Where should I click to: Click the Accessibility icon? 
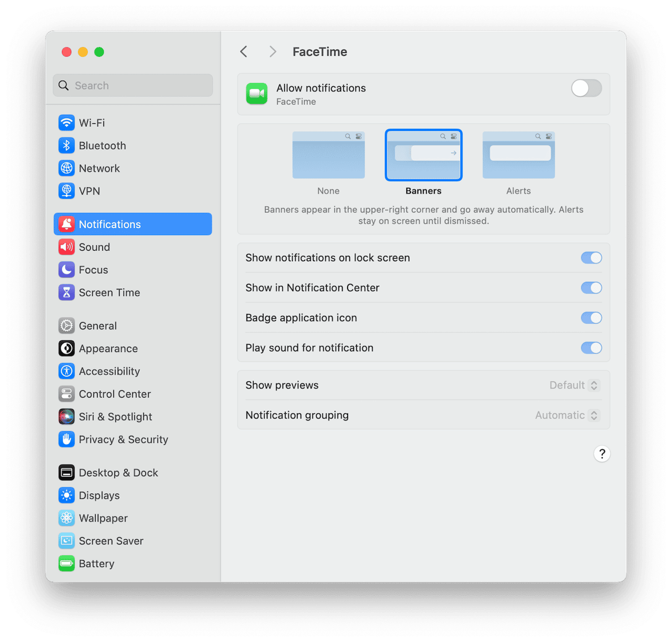pyautogui.click(x=66, y=371)
